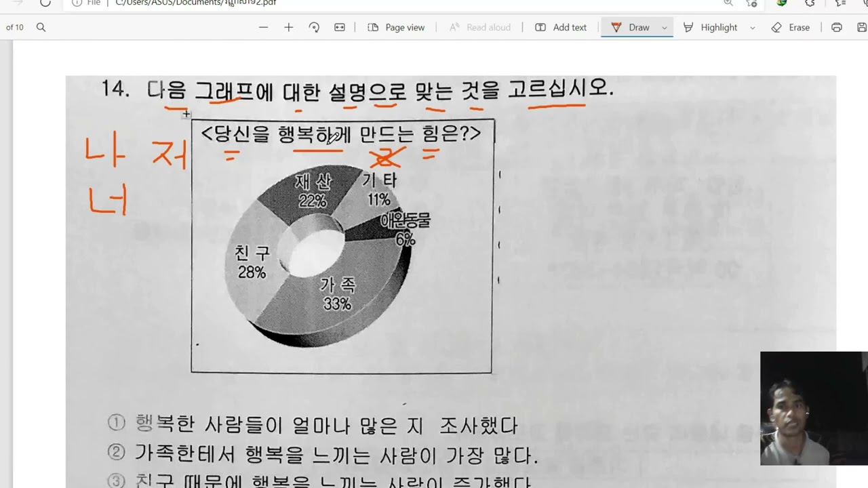Image resolution: width=868 pixels, height=488 pixels.
Task: Click the '친구 28%' chart segment
Action: (x=252, y=262)
